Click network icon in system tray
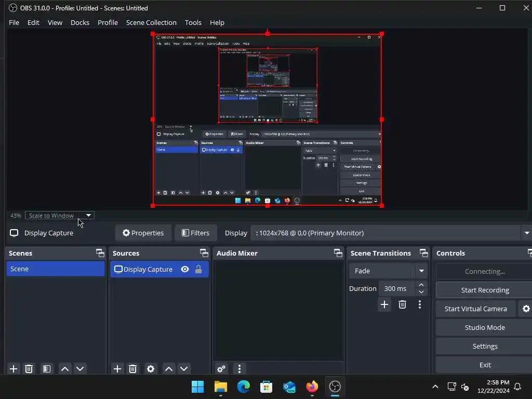This screenshot has height=399, width=532. point(451,387)
